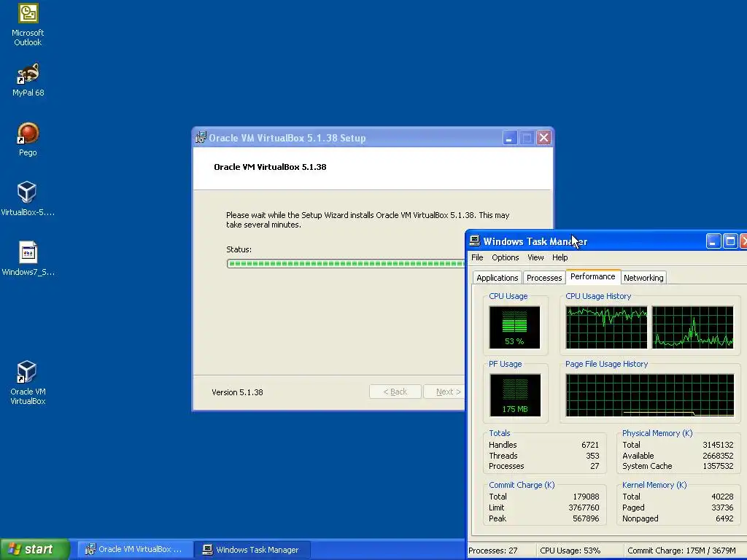
Task: Switch to the Applications tab
Action: click(497, 278)
